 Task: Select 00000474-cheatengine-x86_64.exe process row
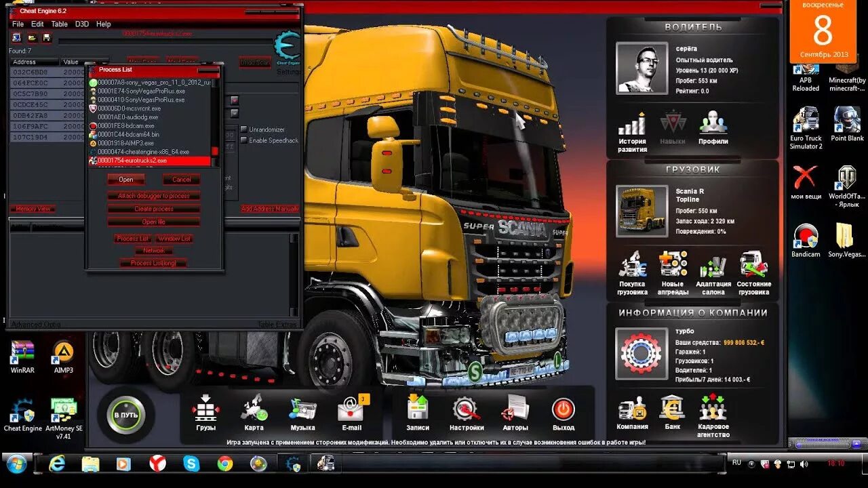click(150, 152)
